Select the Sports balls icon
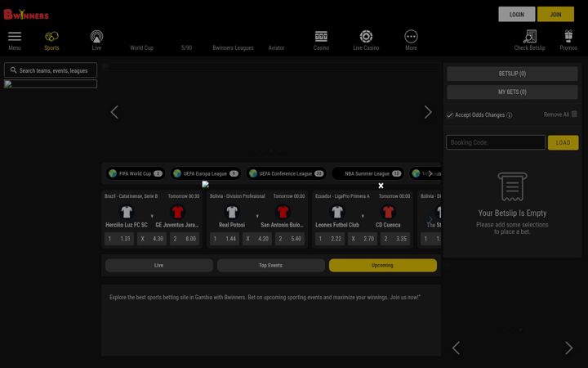The height and width of the screenshot is (368, 588). coord(51,37)
